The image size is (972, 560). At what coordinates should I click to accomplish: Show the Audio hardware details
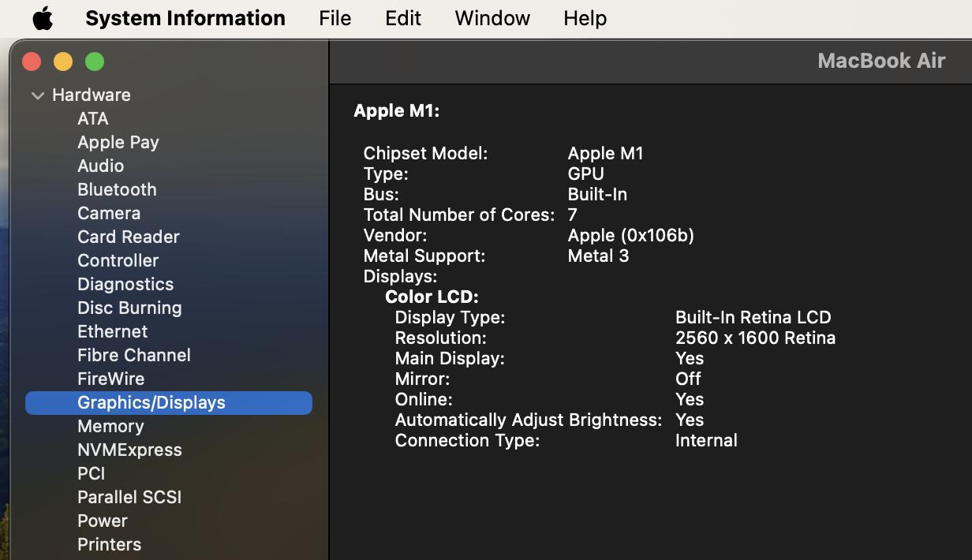(x=100, y=166)
